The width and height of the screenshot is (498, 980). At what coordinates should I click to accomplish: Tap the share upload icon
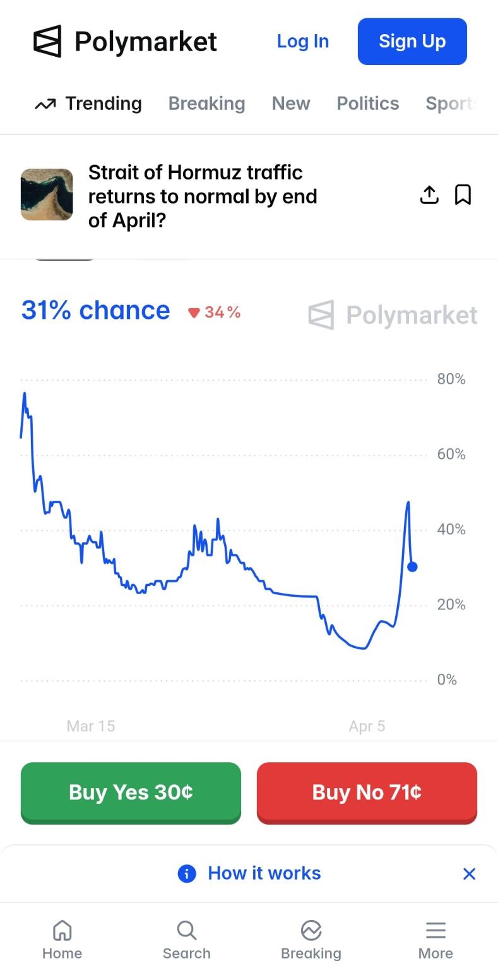coord(429,195)
